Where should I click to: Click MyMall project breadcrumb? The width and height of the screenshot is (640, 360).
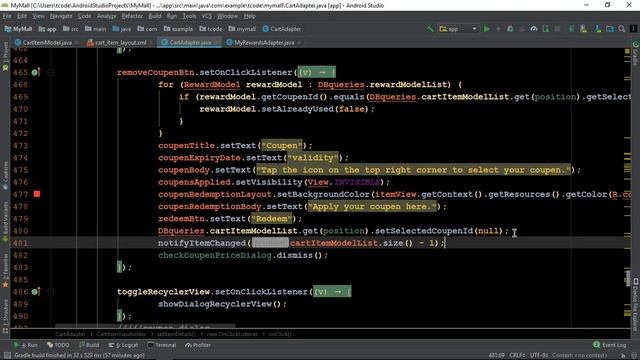pos(18,29)
